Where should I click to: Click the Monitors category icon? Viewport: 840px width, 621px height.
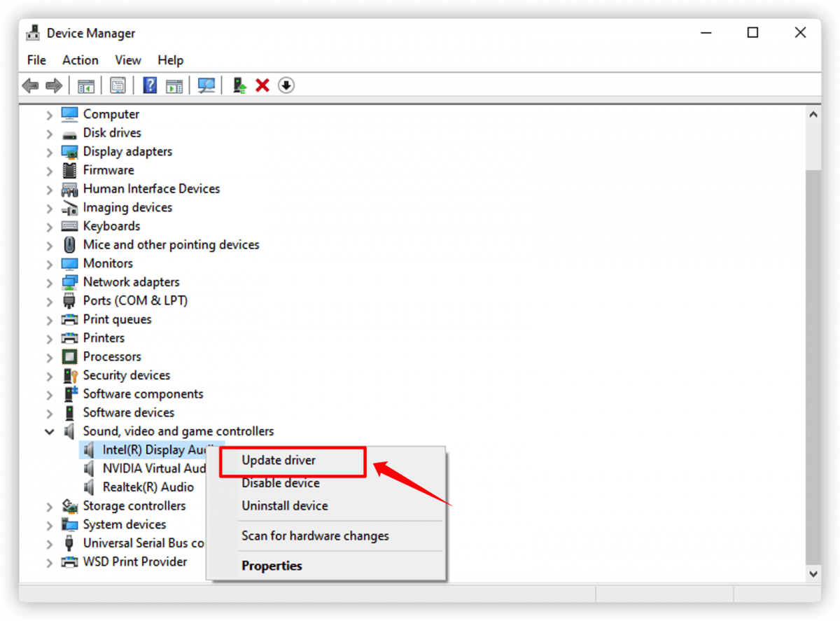point(69,263)
